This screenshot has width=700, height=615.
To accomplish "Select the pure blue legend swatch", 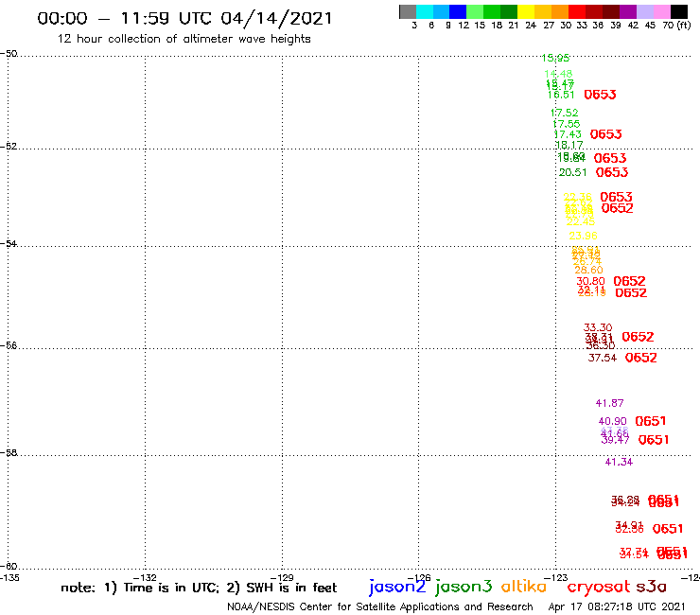I will pyautogui.click(x=458, y=11).
